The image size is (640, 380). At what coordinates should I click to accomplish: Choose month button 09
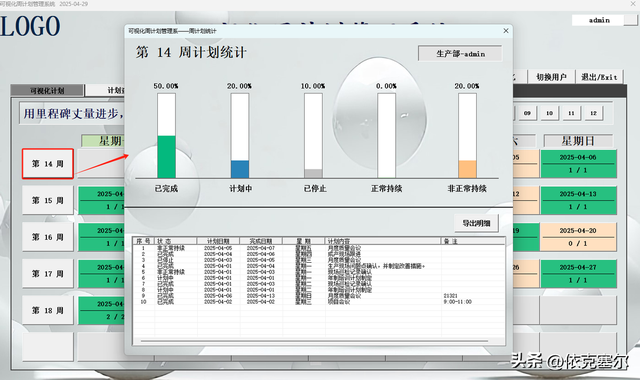[527, 113]
